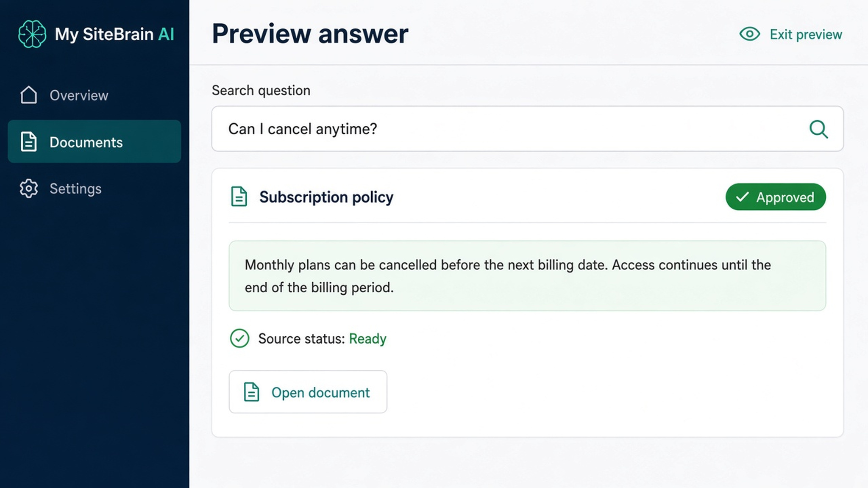Click the home icon beside Overview
This screenshot has width=868, height=488.
click(x=29, y=95)
